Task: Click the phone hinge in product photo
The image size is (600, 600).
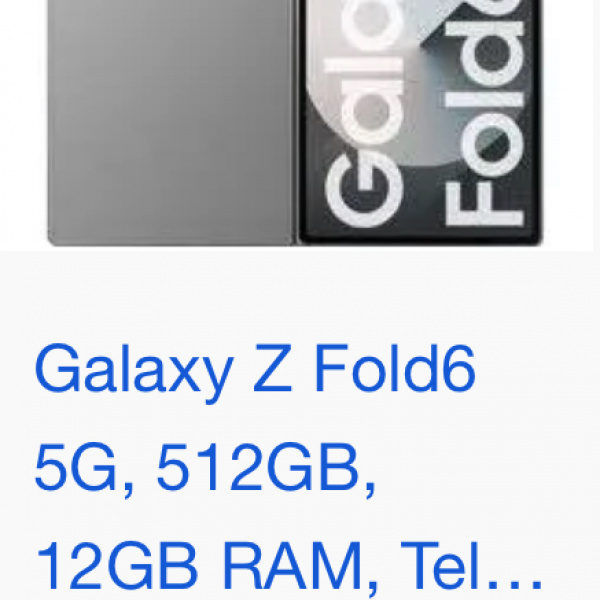Action: pyautogui.click(x=296, y=122)
